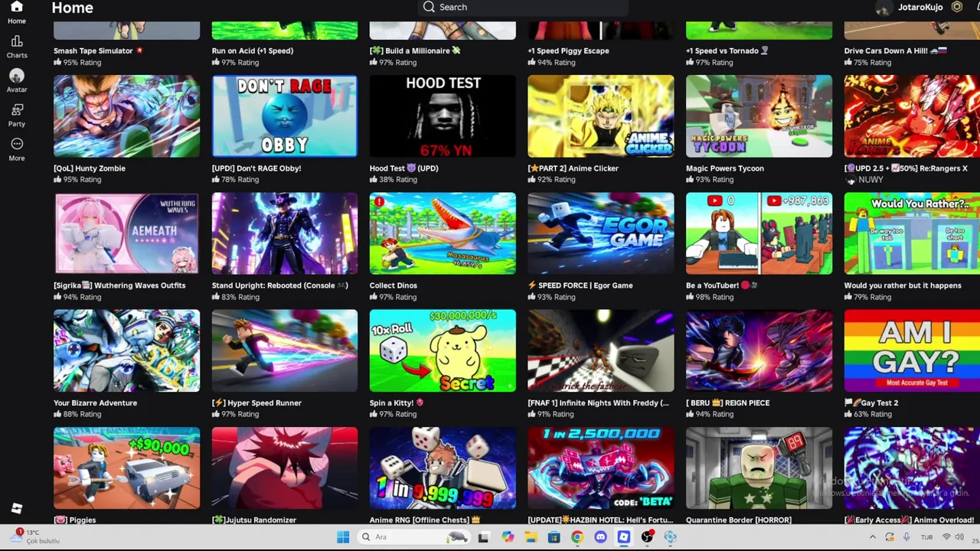
Task: Open the Roblox taskbar icon
Action: pos(623,537)
